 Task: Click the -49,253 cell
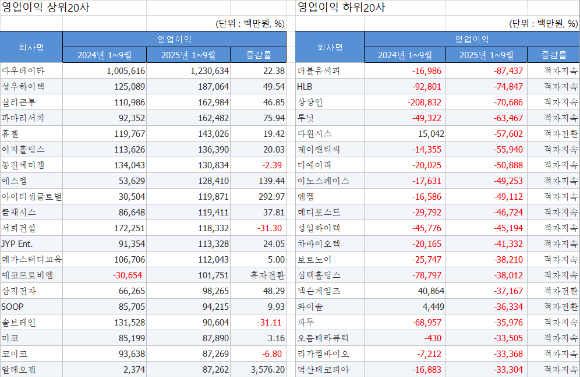click(x=487, y=181)
